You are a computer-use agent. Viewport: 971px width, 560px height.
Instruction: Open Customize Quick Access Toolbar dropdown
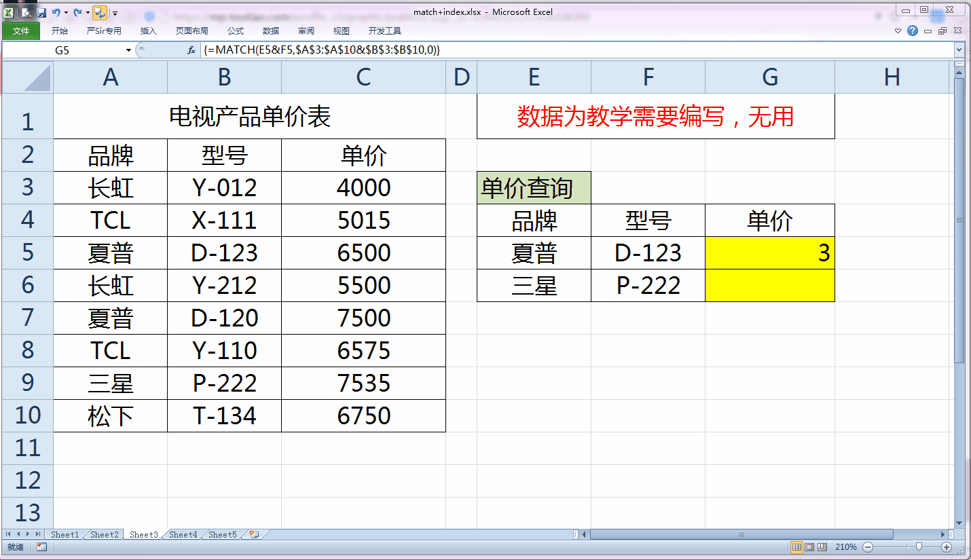[x=115, y=13]
